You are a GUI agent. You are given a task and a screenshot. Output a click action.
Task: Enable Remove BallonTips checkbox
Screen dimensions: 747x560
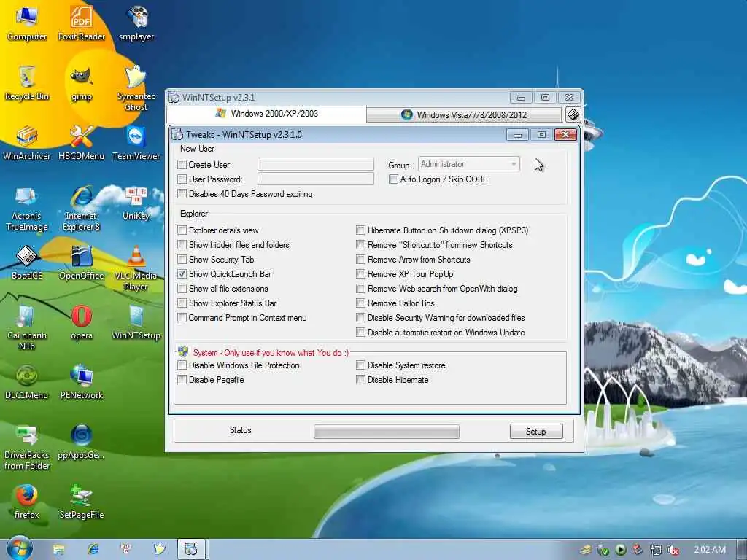point(360,303)
